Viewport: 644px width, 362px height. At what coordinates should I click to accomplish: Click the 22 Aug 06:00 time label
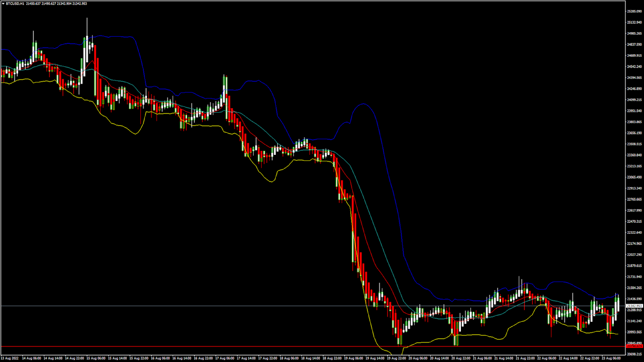click(x=547, y=358)
